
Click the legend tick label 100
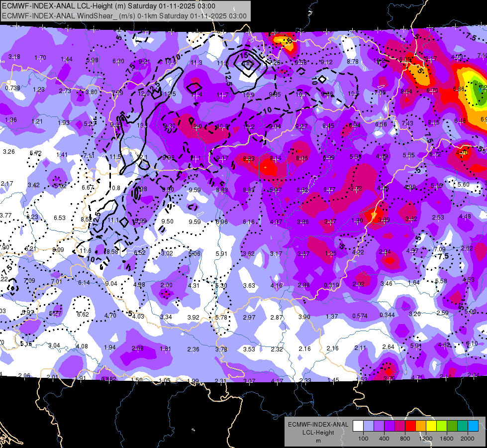[363, 439]
